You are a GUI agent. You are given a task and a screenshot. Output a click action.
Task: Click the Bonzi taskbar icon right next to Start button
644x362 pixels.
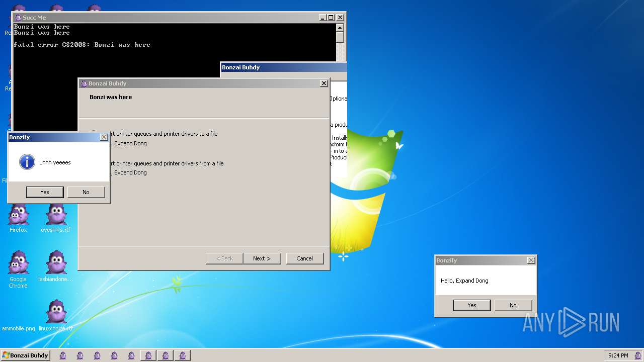coord(63,355)
